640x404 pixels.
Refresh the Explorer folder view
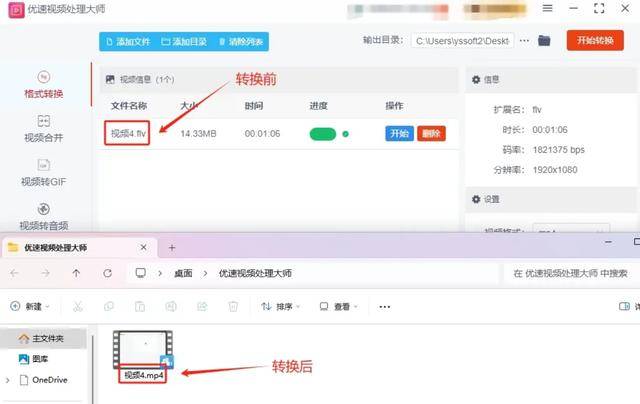tap(107, 273)
